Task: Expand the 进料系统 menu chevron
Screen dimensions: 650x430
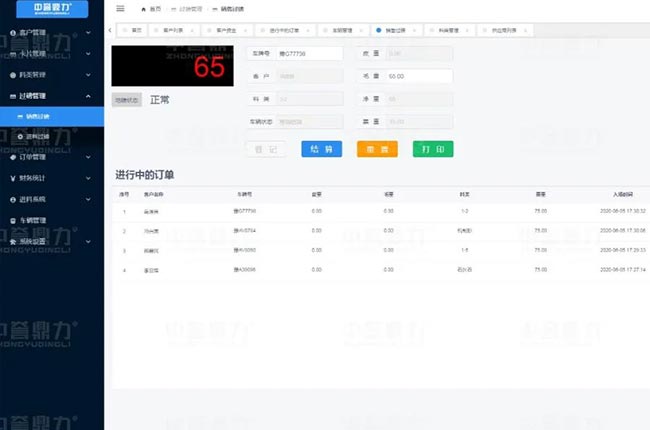Action: pos(88,199)
